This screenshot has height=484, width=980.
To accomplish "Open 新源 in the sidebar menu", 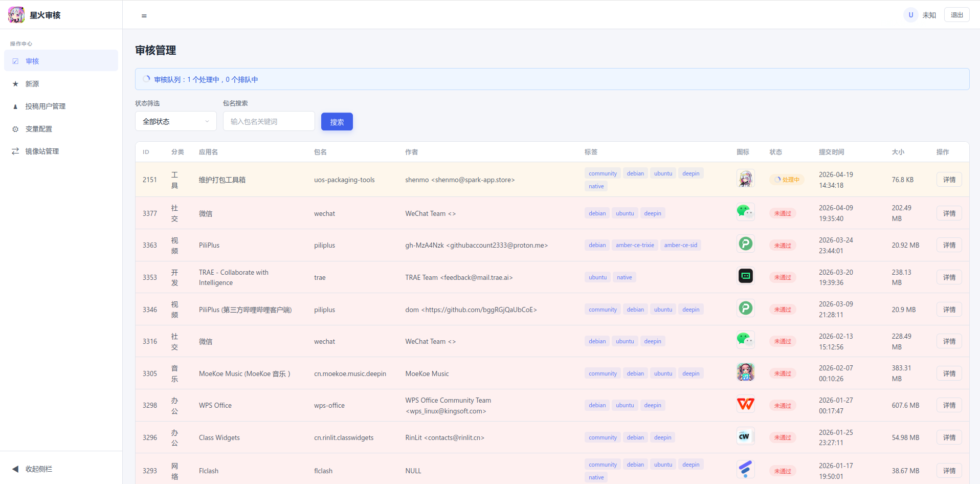I will click(32, 84).
